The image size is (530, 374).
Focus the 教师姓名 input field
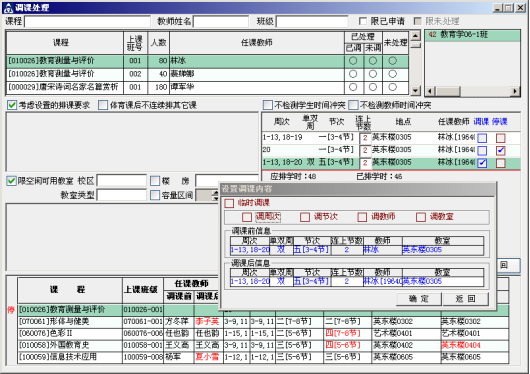[x=221, y=22]
